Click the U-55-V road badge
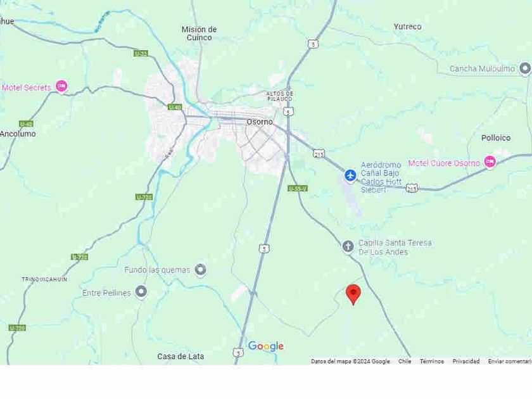 click(x=298, y=188)
